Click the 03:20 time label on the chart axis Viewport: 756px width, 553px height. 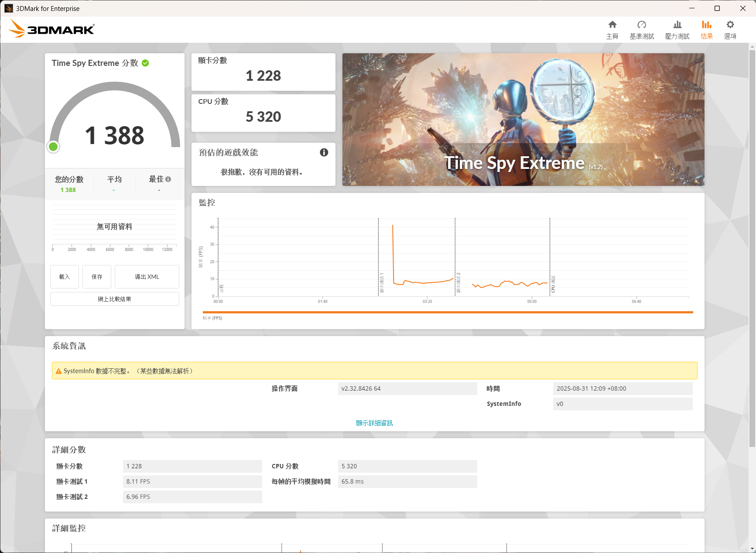pyautogui.click(x=427, y=302)
